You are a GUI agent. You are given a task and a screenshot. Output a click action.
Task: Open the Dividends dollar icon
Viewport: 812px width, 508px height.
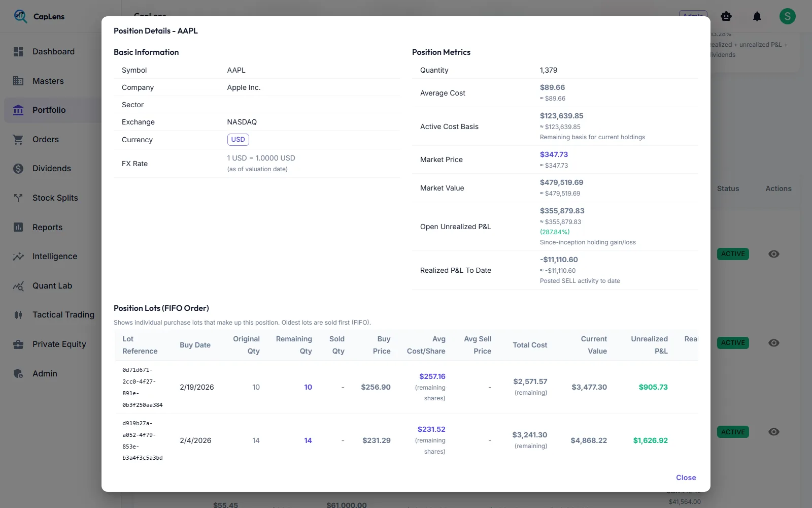point(18,169)
